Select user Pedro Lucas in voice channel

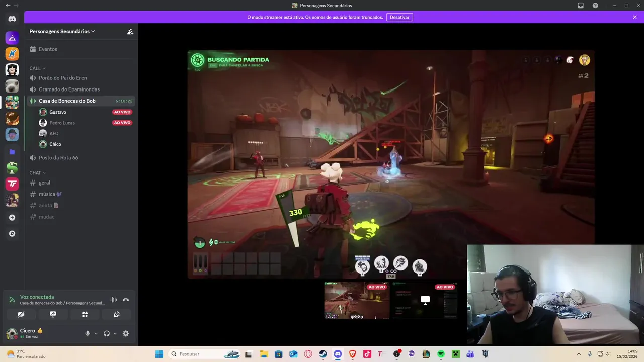coord(86,123)
